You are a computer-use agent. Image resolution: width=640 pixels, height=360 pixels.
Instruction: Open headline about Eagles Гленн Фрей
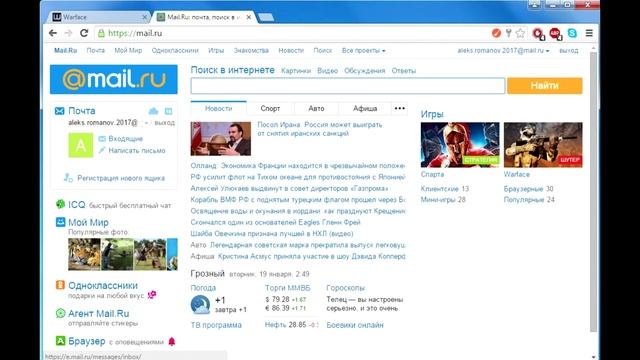click(276, 222)
